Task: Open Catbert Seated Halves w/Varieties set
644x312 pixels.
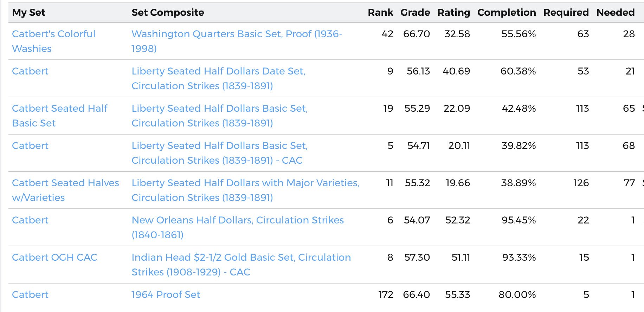Action: point(65,190)
